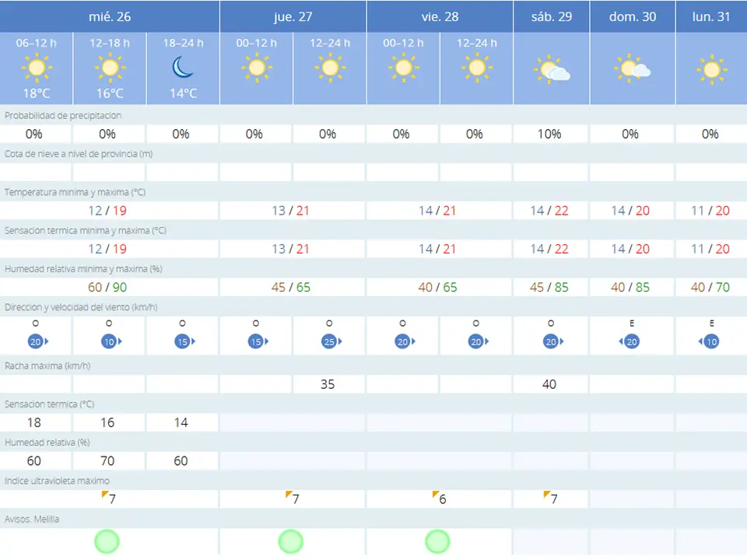Click temperature 14 / 22 in Temperatura row
The width and height of the screenshot is (747, 560).
tap(549, 211)
